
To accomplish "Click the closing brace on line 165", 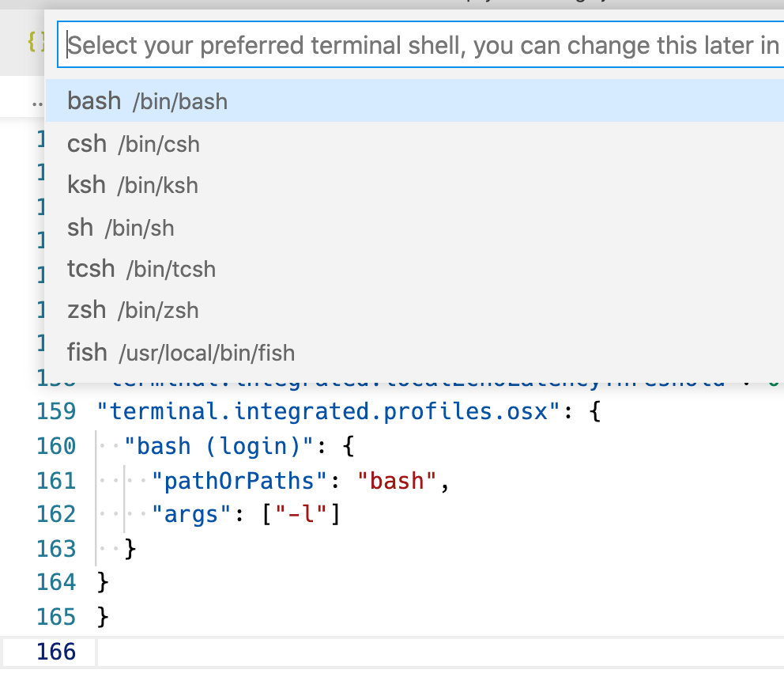I will pos(102,616).
